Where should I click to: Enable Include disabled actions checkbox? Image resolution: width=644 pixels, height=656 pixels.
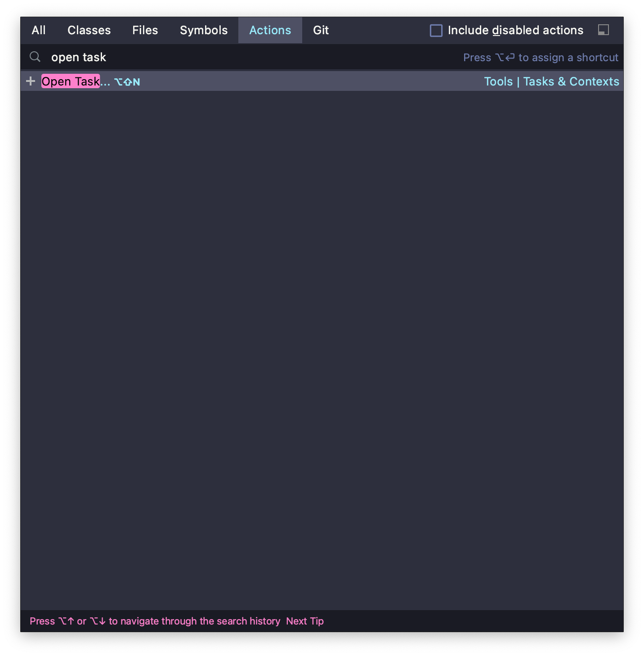[x=436, y=31]
